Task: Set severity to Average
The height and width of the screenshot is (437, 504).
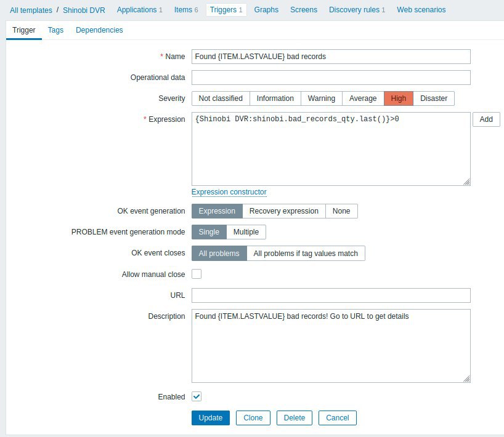Action: pos(363,98)
